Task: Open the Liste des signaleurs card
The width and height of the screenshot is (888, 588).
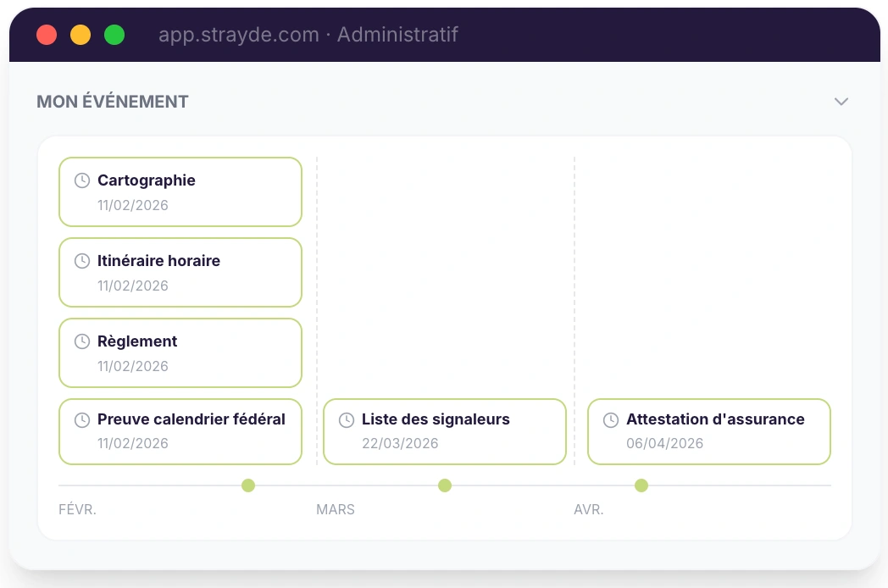Action: coord(444,431)
